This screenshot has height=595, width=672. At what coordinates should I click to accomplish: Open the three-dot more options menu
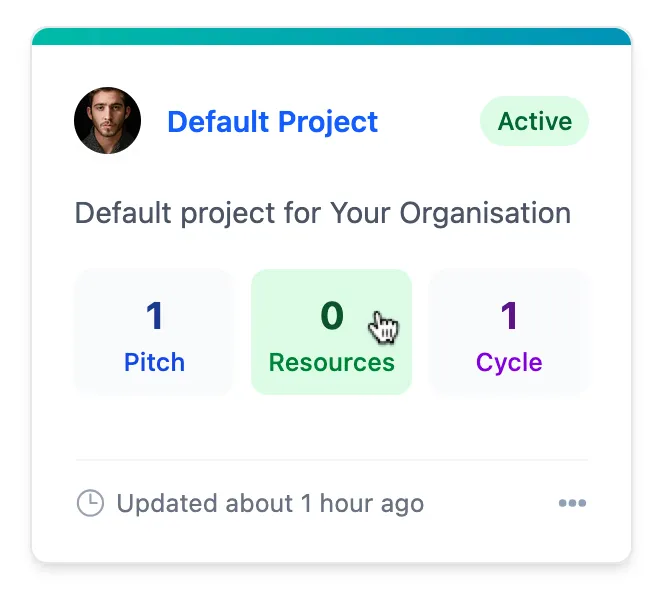[x=572, y=503]
